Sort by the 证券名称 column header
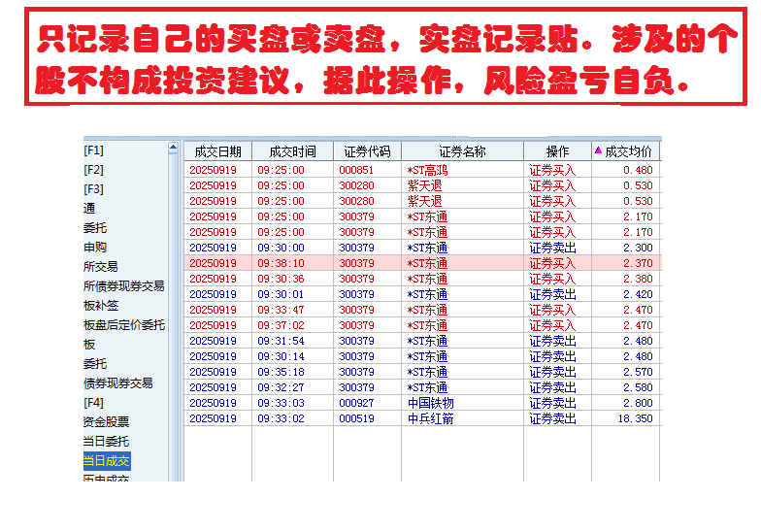Screen dimensions: 761x532 click(462, 151)
